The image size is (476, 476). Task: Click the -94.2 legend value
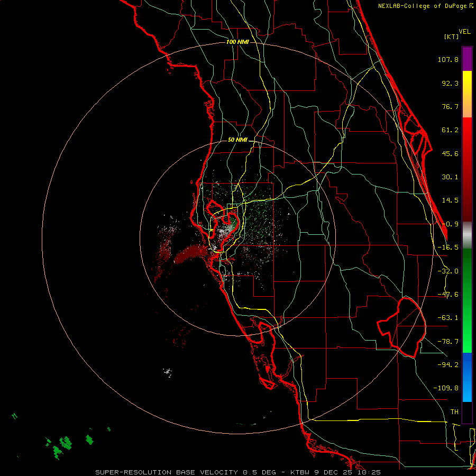point(448,364)
